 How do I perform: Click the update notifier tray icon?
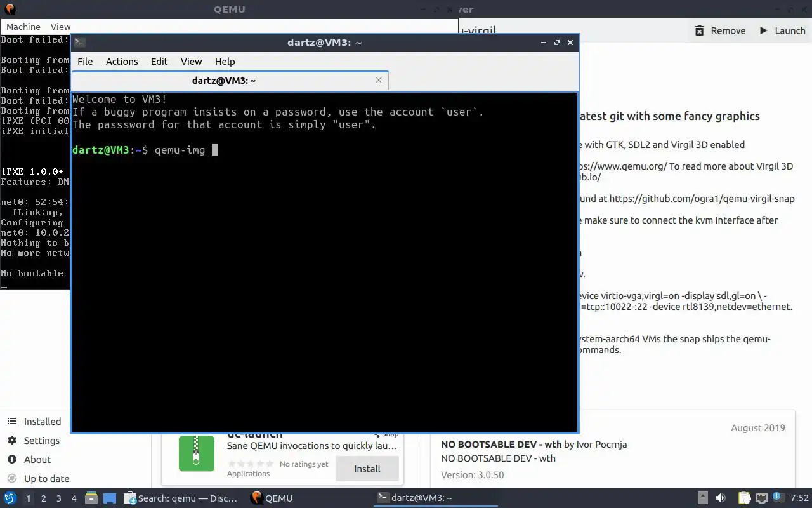pos(779,498)
